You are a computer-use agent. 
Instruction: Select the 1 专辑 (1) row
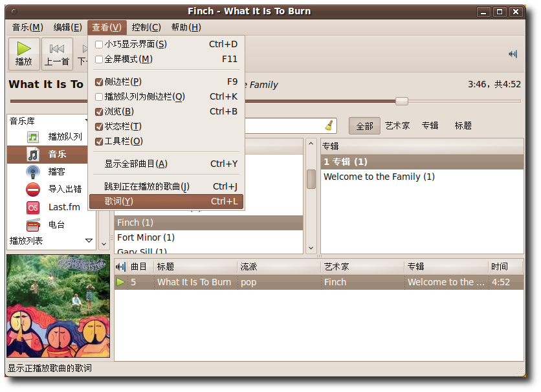coord(423,162)
